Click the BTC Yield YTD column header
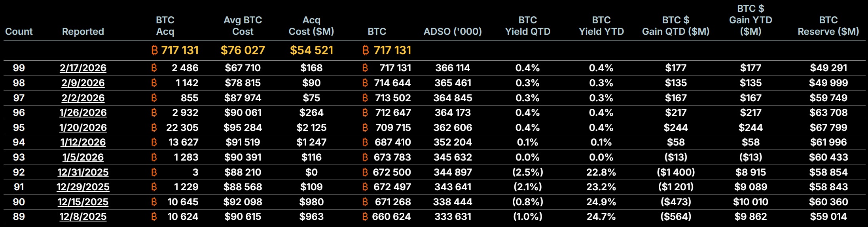 (601, 26)
